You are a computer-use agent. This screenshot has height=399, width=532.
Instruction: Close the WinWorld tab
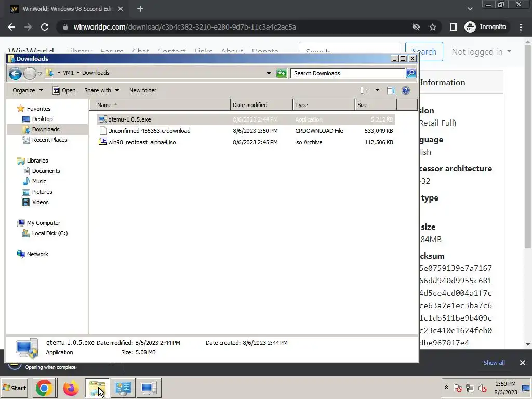coord(121,9)
